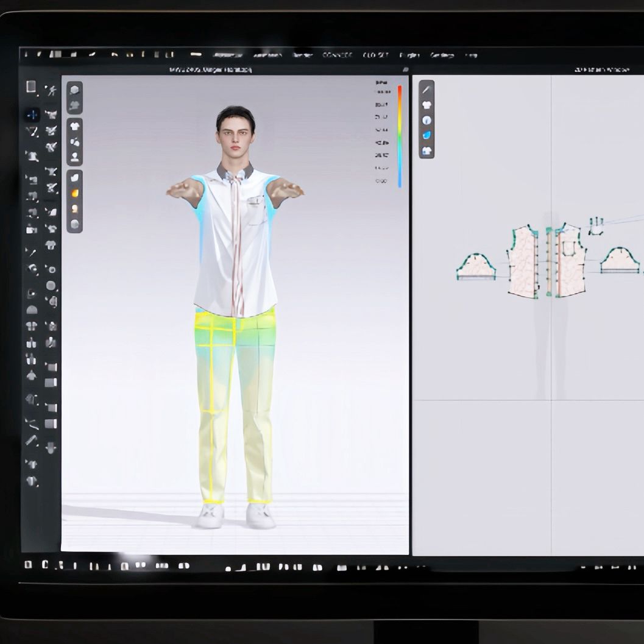Open the CLO-SET menu
This screenshot has width=644, height=644.
pyautogui.click(x=375, y=55)
